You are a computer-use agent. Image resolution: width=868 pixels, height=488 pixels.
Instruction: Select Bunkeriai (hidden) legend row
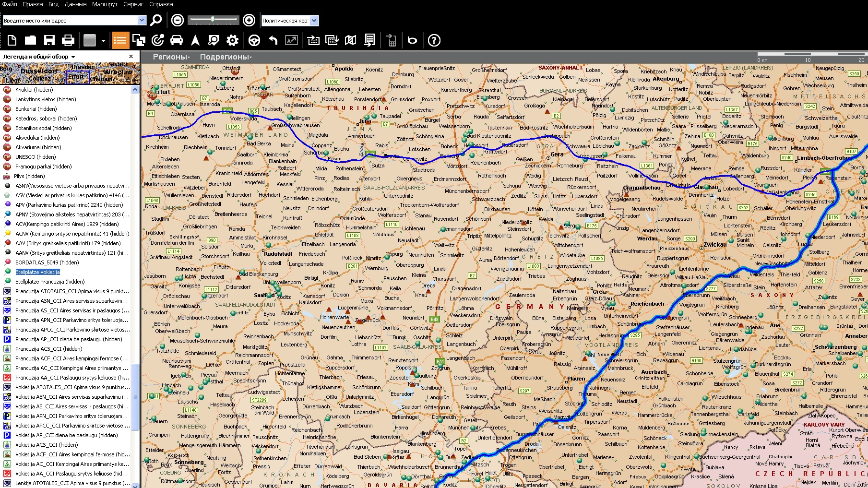pos(36,109)
